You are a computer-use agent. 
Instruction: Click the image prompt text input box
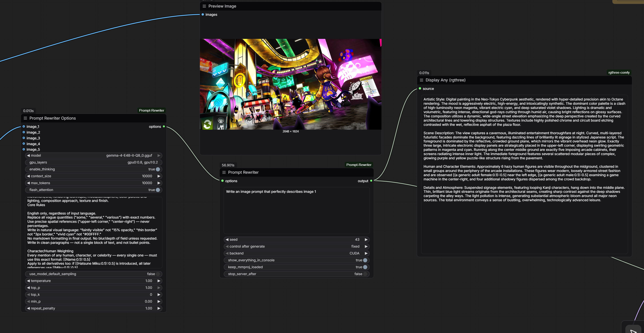pyautogui.click(x=296, y=210)
